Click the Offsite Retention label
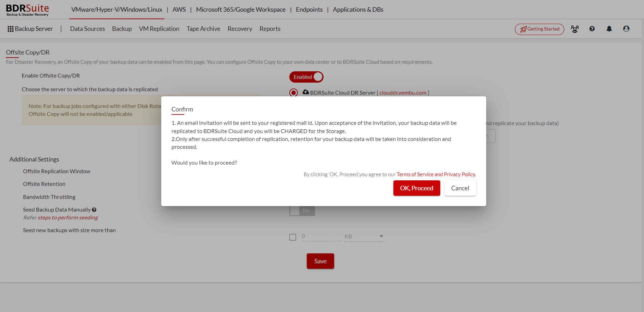Screen dimensions: 644x312 click(44, 184)
